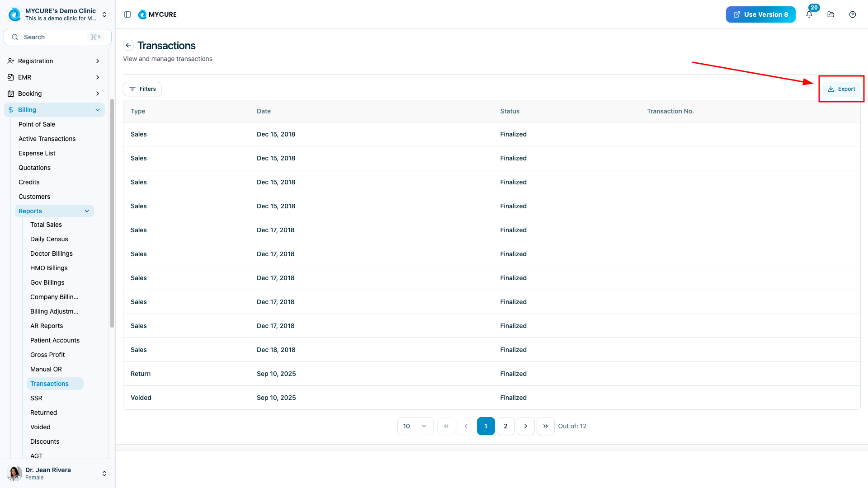
Task: Open the rows-per-page dropdown showing 10
Action: pyautogui.click(x=415, y=426)
